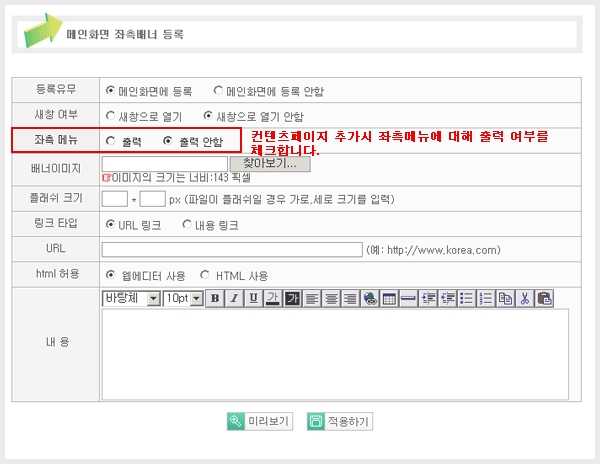The width and height of the screenshot is (600, 464).
Task: Insert hyperlink using globe icon
Action: (x=370, y=298)
